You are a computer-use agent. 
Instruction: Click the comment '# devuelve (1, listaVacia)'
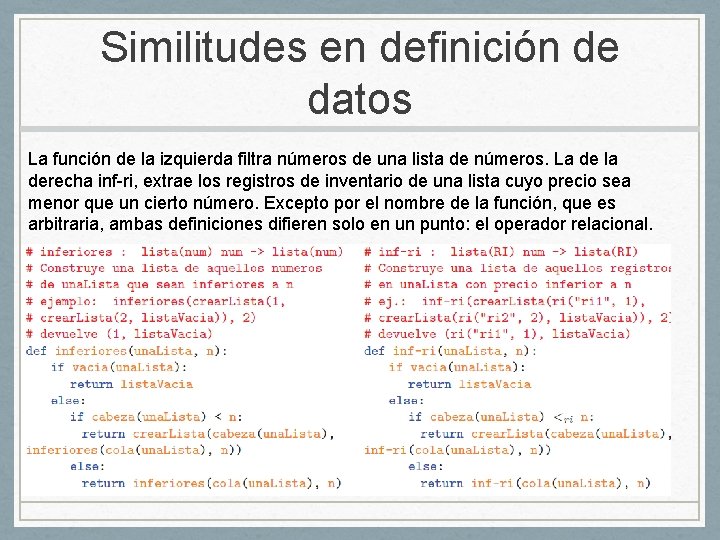119,334
